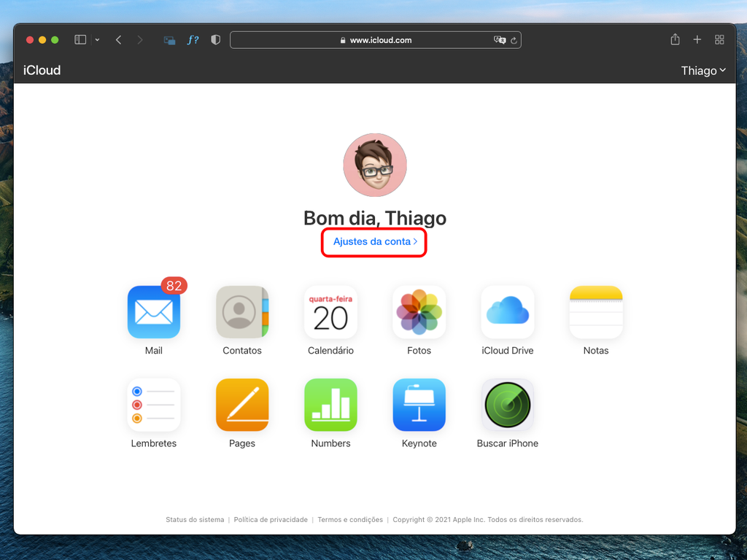Click the iCloud title in header
This screenshot has width=747, height=560.
pos(42,70)
